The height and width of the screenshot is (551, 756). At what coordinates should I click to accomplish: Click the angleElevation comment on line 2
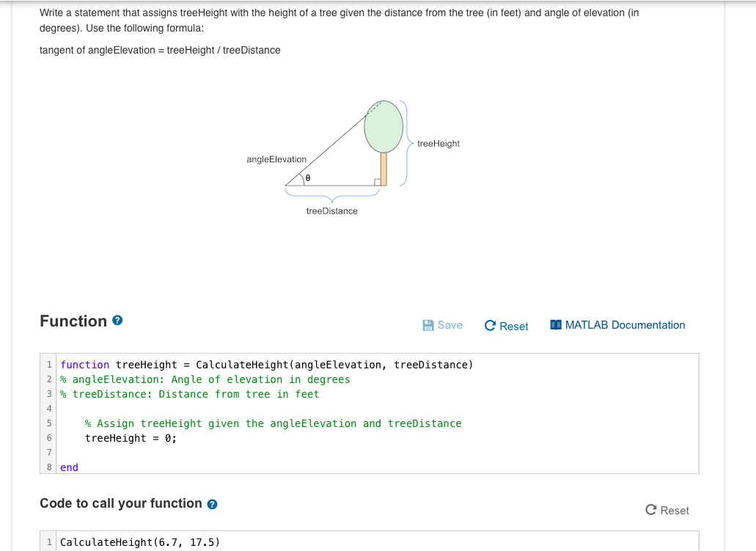tap(206, 379)
